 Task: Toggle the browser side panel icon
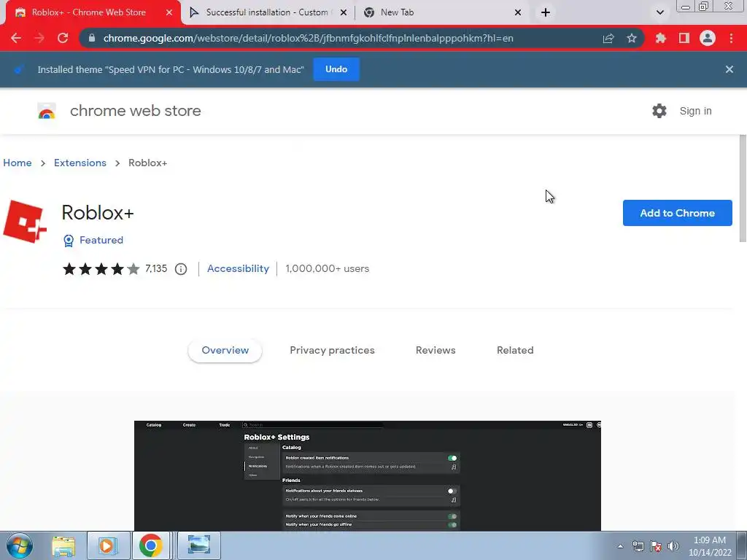[x=684, y=38]
